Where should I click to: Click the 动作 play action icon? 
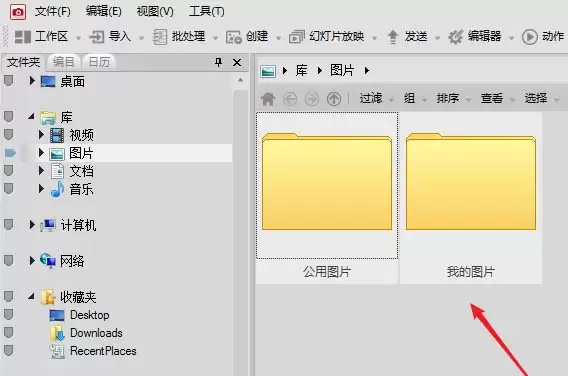point(530,37)
